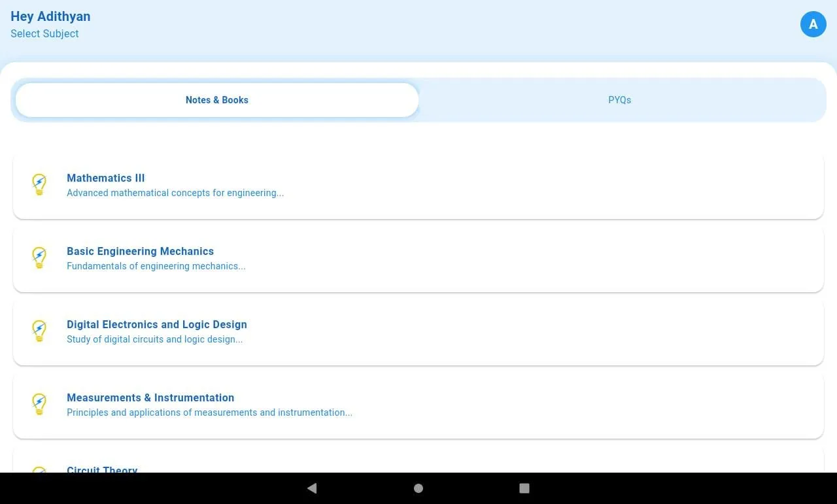The image size is (837, 504).
Task: Select the Basic Engineering Mechanics title
Action: [141, 251]
